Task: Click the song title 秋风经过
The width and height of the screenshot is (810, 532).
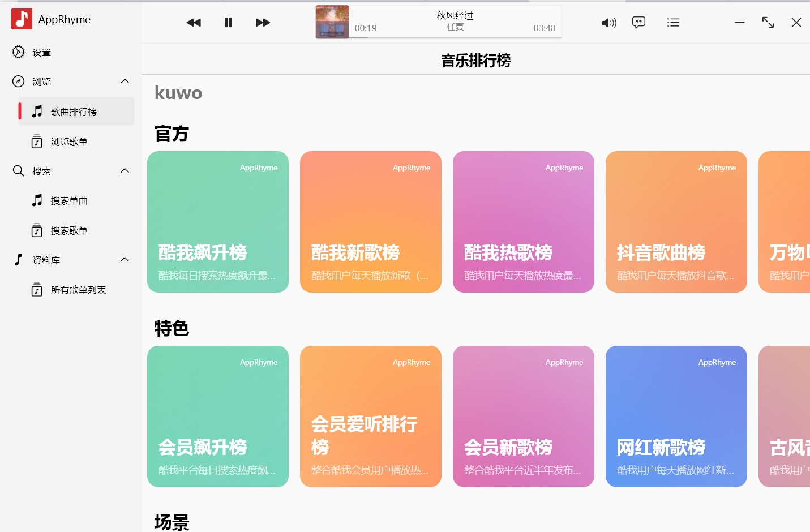Action: point(455,15)
